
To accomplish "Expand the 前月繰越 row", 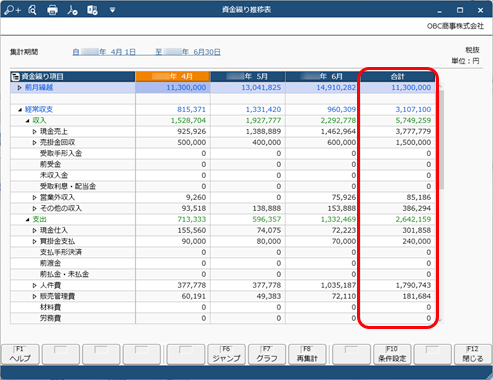I will coord(20,88).
